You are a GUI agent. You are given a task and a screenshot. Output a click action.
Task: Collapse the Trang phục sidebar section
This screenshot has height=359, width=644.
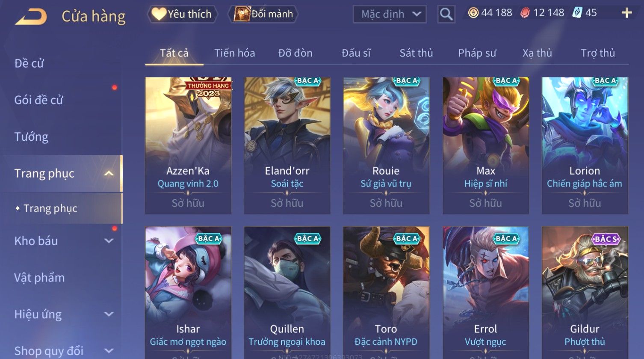(109, 173)
